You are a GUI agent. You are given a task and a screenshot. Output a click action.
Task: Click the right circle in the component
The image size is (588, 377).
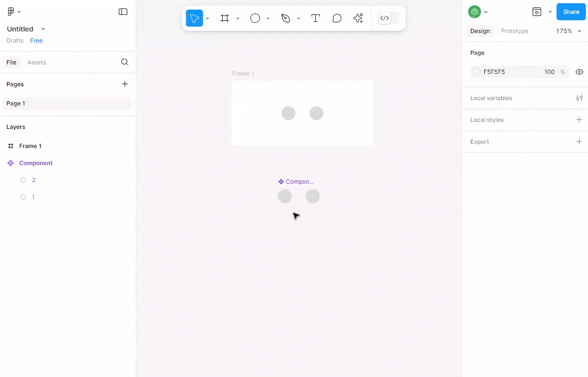(313, 196)
